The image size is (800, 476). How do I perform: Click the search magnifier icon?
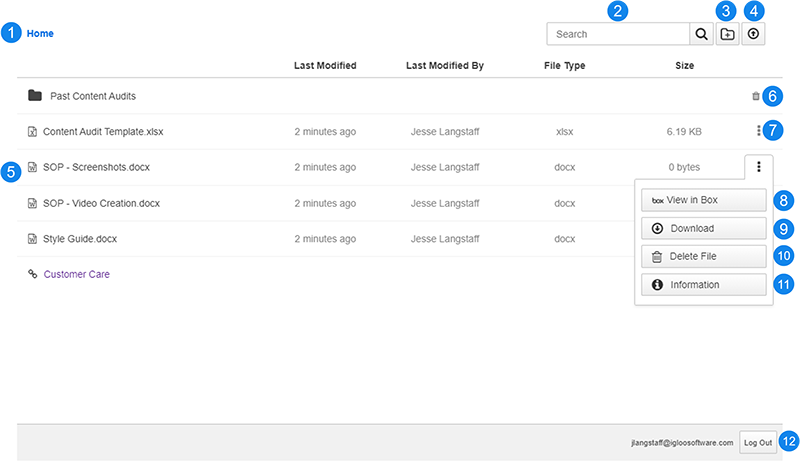point(702,34)
